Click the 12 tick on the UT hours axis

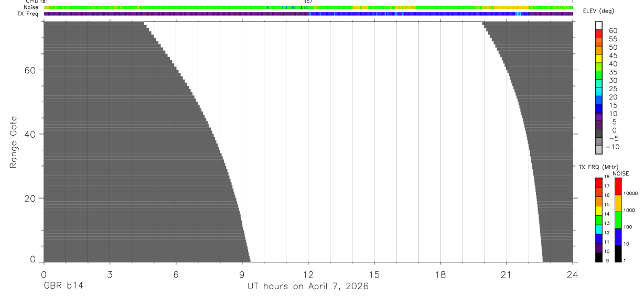click(x=308, y=274)
